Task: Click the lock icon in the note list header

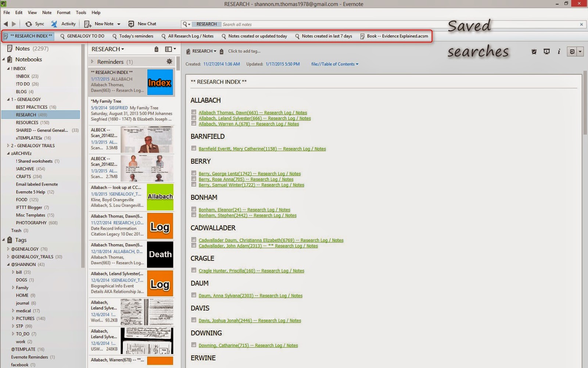Action: tap(156, 49)
